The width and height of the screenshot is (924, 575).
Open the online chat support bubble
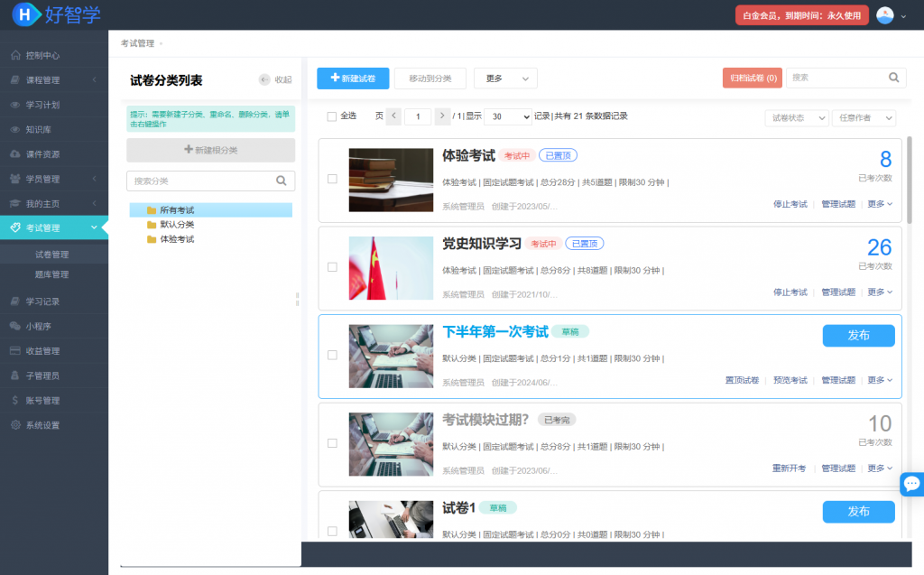pos(911,484)
